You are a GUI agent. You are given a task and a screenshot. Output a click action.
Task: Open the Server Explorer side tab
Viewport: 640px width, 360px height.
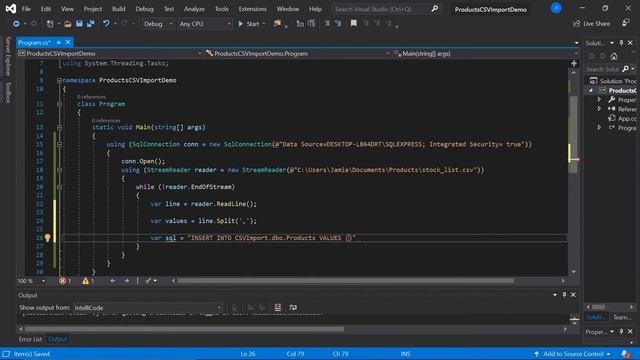(x=7, y=56)
